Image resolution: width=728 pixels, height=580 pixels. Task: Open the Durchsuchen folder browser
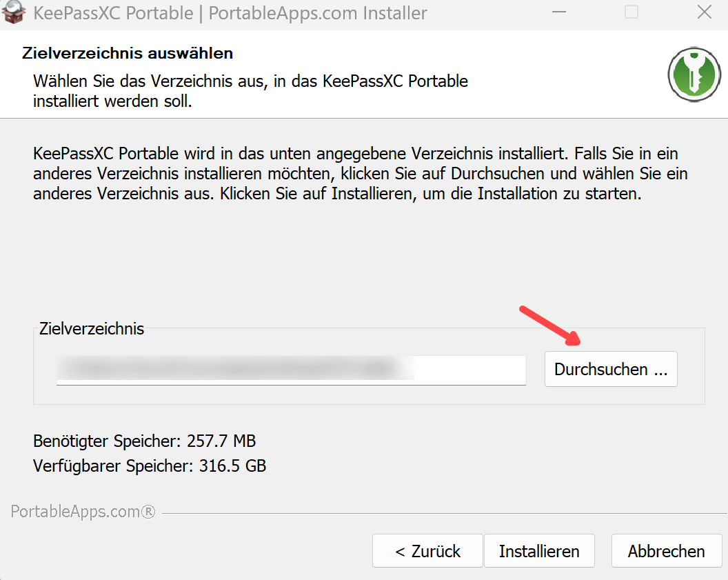click(x=611, y=369)
